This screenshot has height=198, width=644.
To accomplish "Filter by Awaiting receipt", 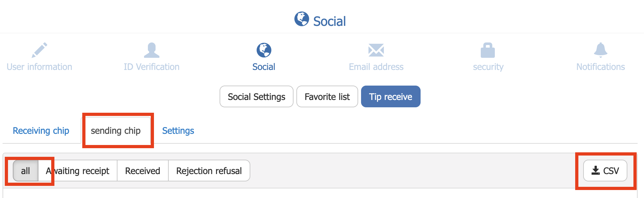I will point(78,171).
